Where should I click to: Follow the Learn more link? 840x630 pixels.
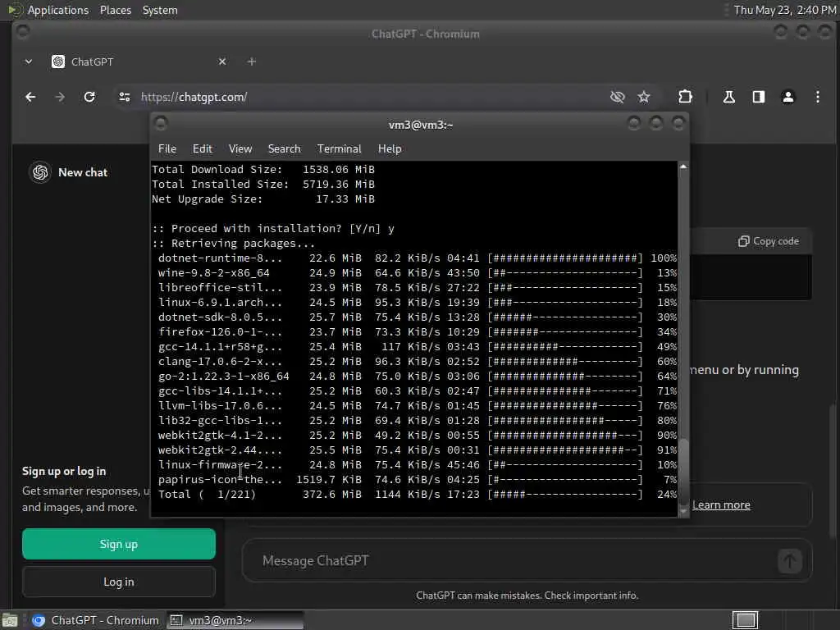tap(721, 504)
